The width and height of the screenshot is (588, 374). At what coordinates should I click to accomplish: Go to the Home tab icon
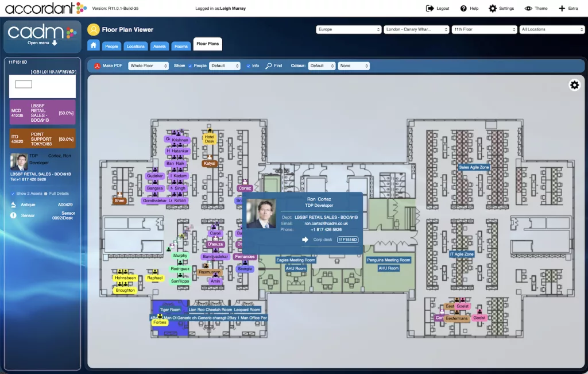[x=94, y=45]
